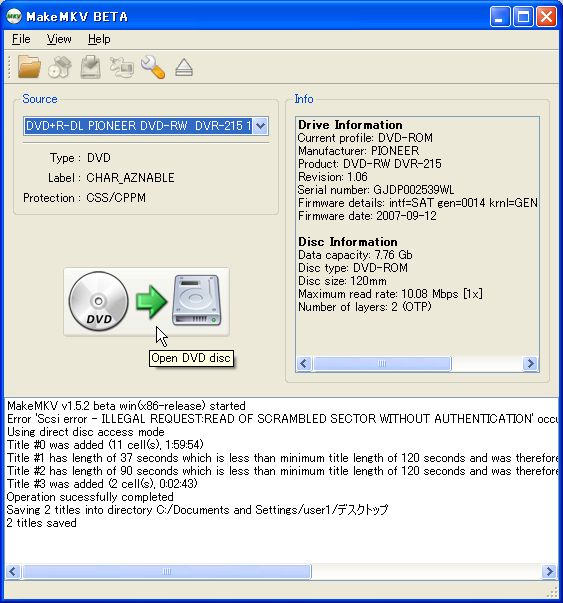This screenshot has width=563, height=603.
Task: Click the Firmware details line
Action: [418, 203]
